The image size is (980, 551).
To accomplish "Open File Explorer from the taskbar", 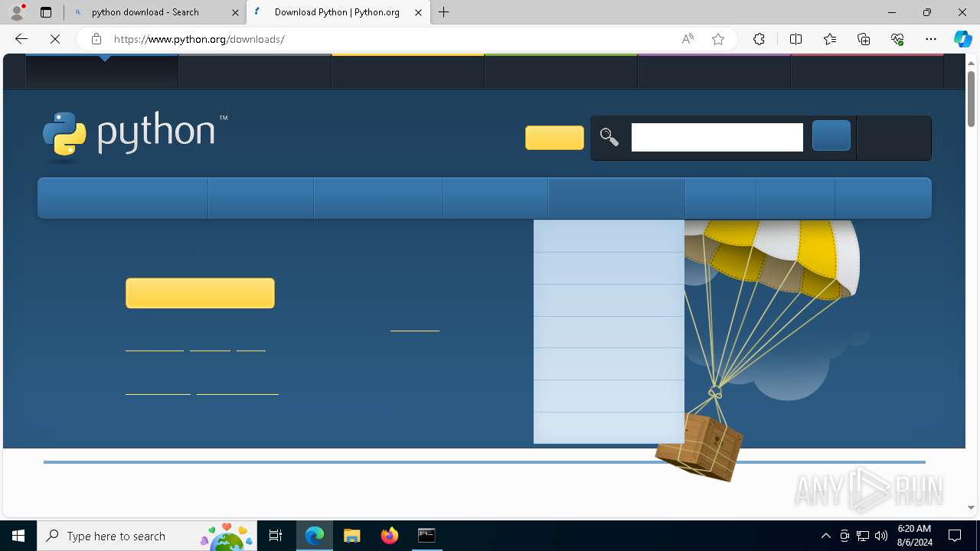I will tap(352, 536).
